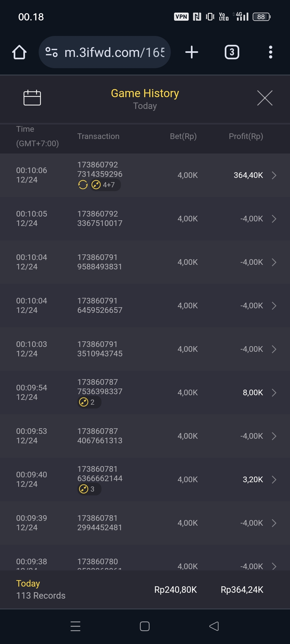Click the 4+7 scatter badge
Screen dimensions: 290x644
tap(105, 185)
